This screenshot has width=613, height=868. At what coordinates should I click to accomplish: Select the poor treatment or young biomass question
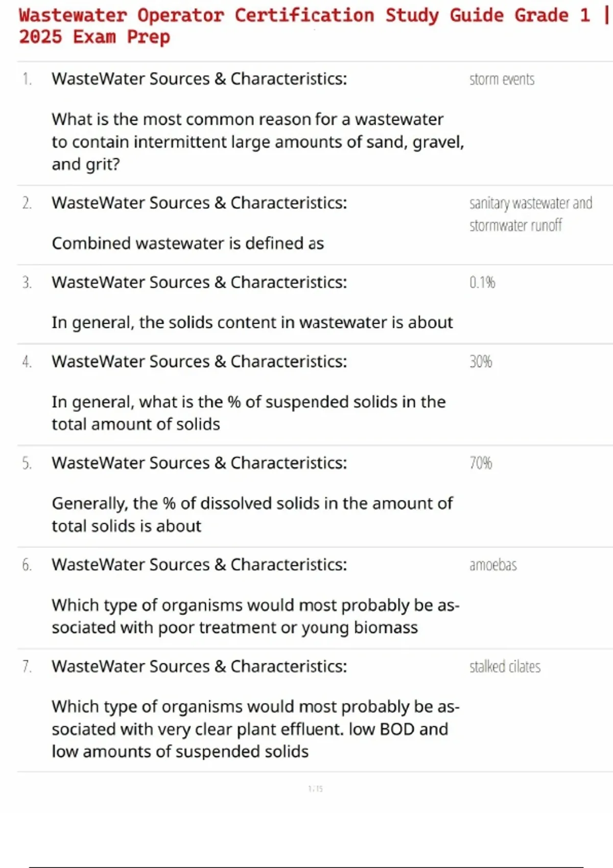coord(255,616)
